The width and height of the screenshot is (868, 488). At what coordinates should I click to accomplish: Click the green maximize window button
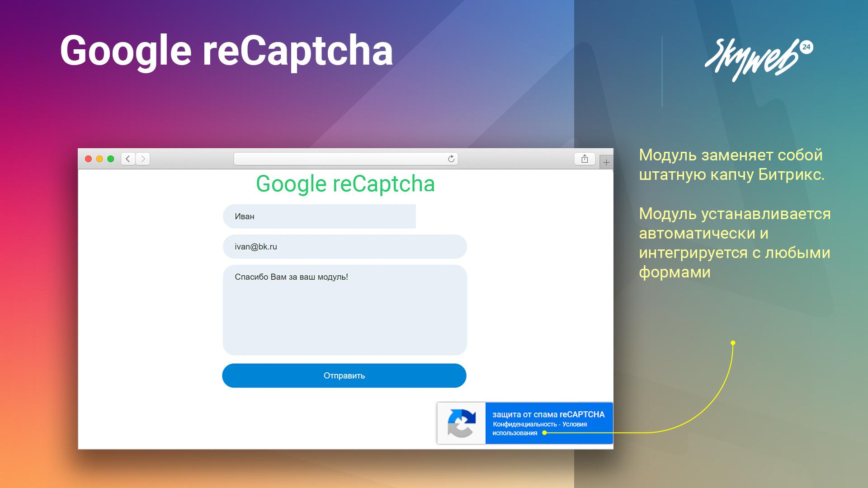point(111,159)
